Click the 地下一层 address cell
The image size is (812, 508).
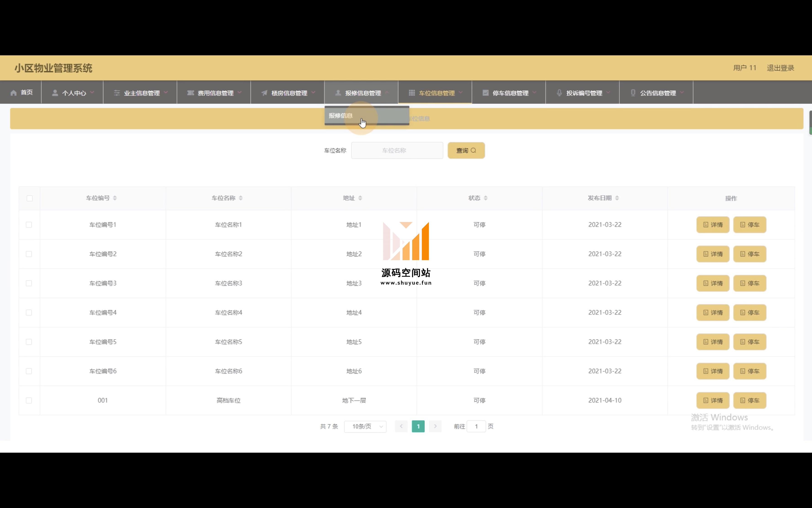(354, 401)
